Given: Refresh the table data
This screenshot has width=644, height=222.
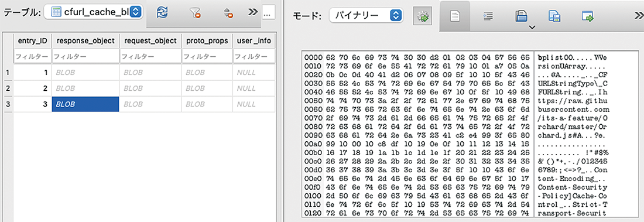Looking at the screenshot, I should 162,13.
